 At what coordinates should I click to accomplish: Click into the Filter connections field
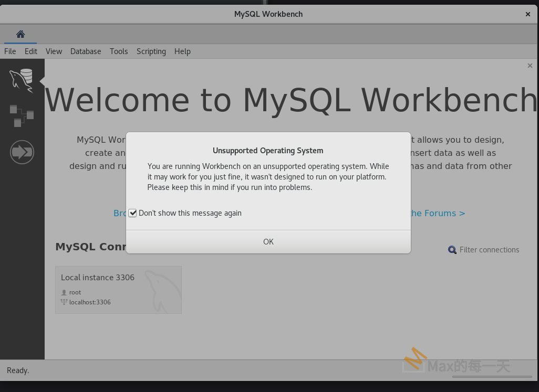(x=489, y=250)
